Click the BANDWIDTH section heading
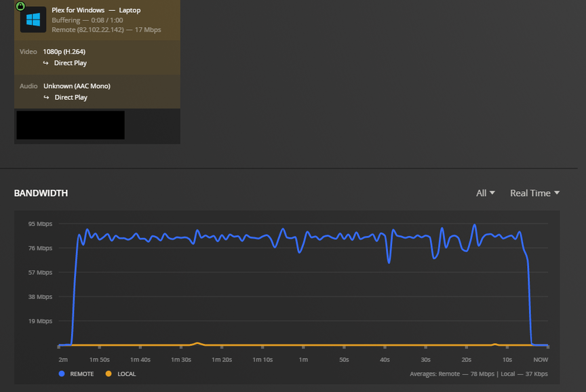Image resolution: width=586 pixels, height=392 pixels. click(41, 193)
